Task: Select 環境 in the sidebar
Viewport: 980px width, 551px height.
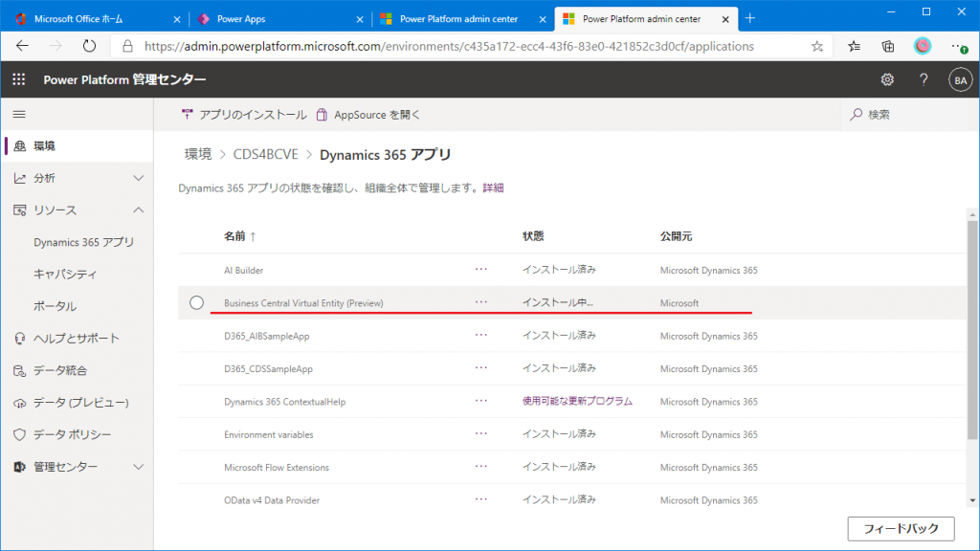Action: (x=77, y=146)
